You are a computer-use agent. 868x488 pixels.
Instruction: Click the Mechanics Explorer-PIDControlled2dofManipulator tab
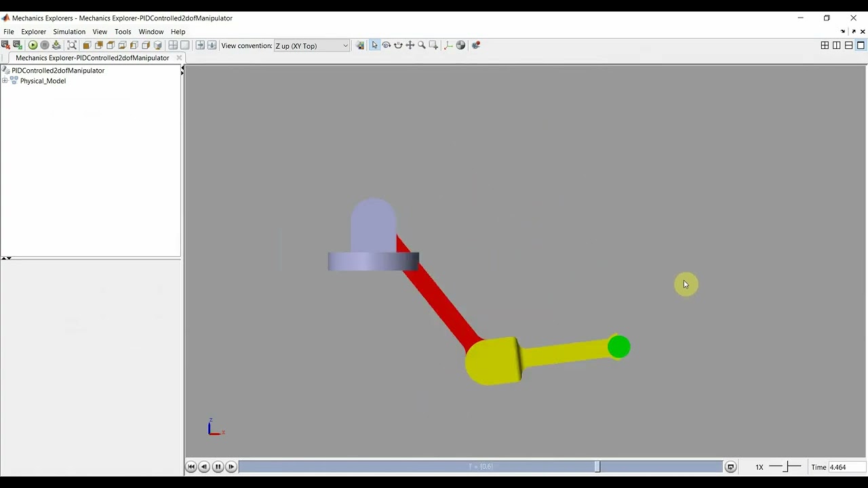click(x=92, y=58)
